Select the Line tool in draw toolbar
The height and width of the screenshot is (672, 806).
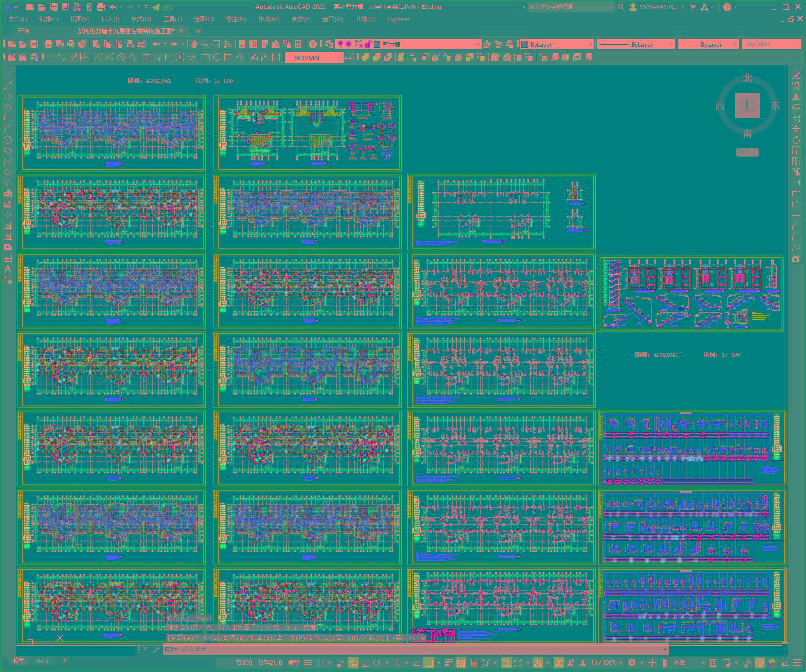point(7,75)
